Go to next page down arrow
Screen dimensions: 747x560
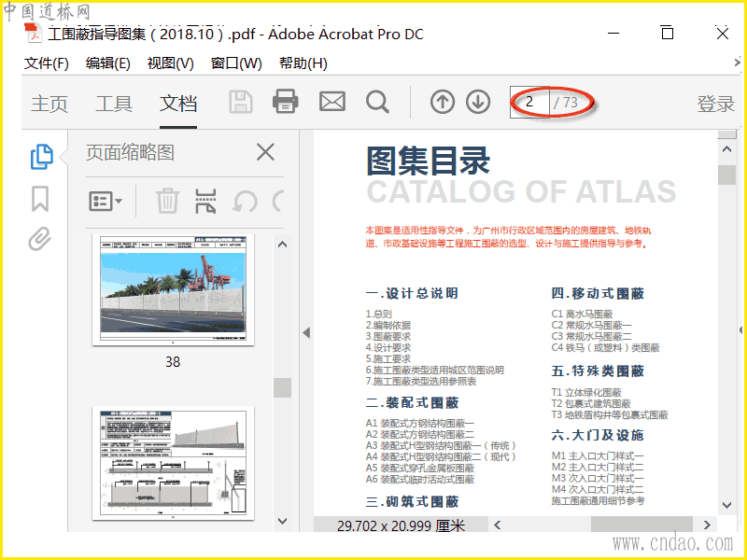(478, 102)
